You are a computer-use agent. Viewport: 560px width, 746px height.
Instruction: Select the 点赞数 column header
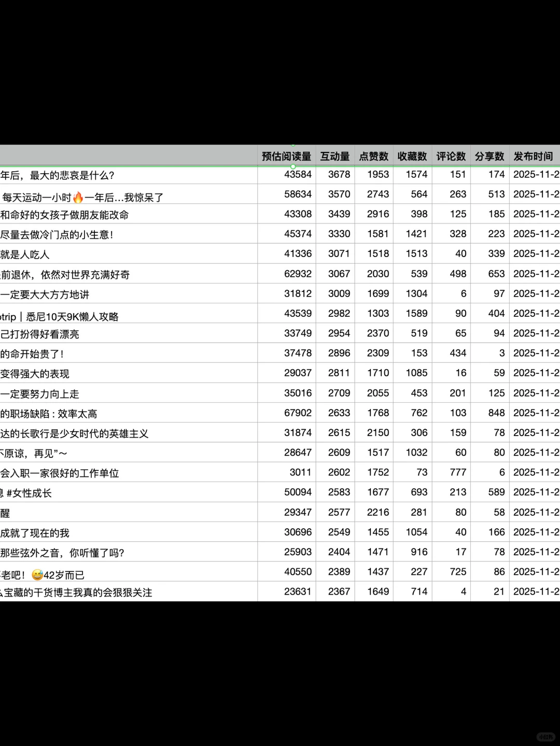coord(373,156)
